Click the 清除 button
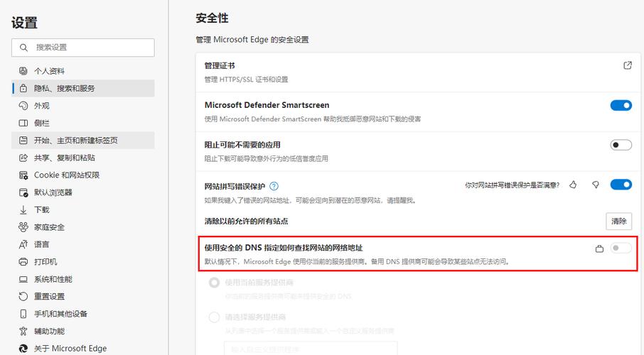Screen dimensions: 644x355 pos(619,222)
